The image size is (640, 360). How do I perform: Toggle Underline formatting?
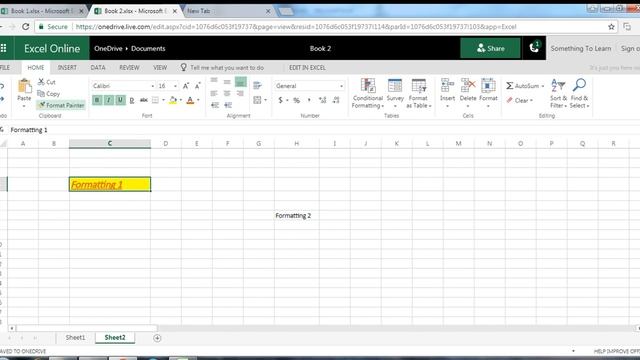(x=120, y=100)
